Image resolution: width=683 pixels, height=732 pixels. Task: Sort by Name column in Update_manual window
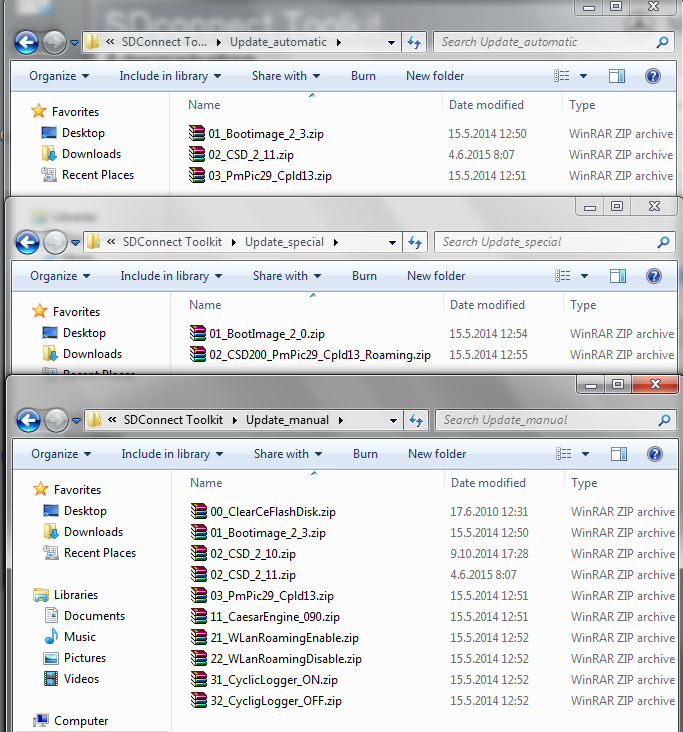[x=206, y=483]
